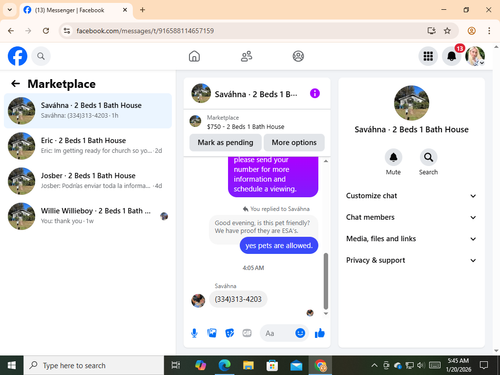Screen dimensions: 500x375
Task: Expand Privacy & support section
Action: [x=411, y=260]
